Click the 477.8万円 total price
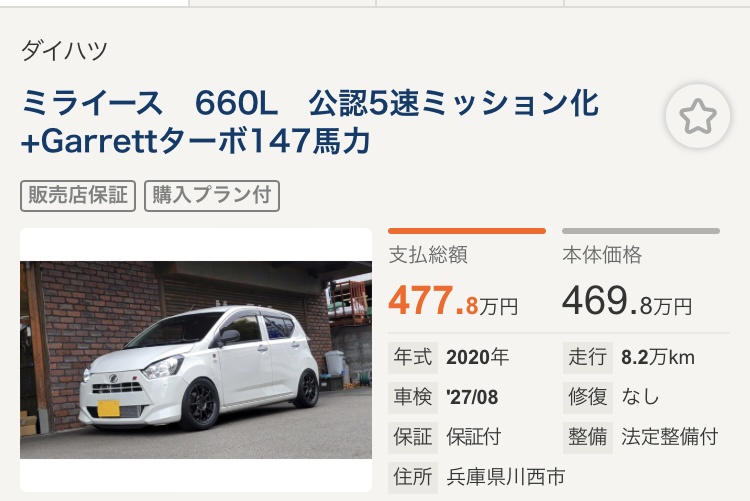Image resolution: width=750 pixels, height=501 pixels. coord(453,301)
